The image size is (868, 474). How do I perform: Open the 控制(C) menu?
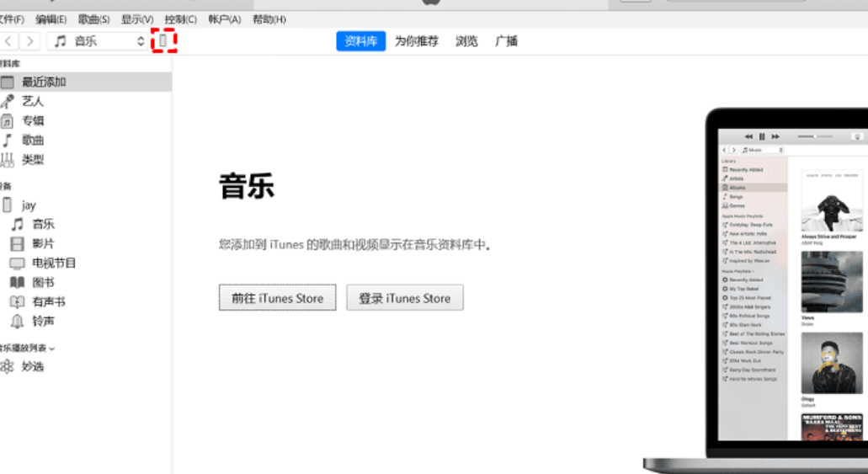point(180,19)
